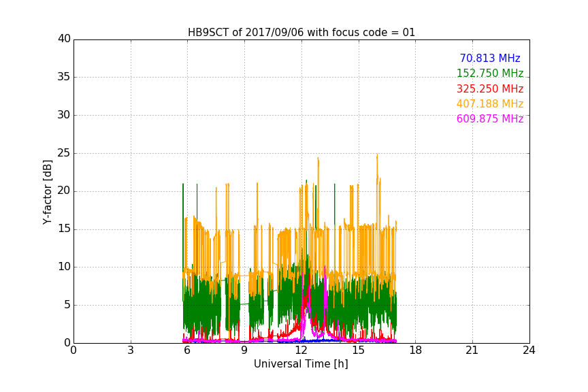Click the 12 tick on time axis
588x392 pixels.
(x=301, y=350)
